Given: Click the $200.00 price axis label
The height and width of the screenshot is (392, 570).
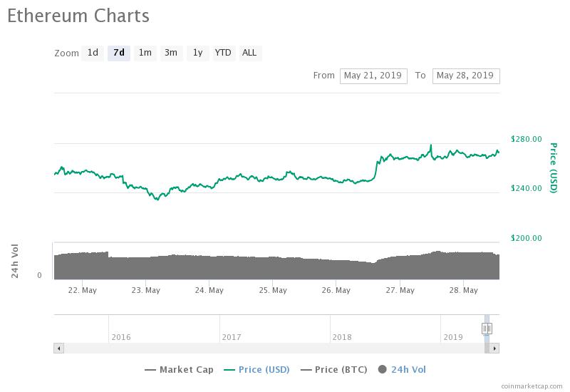Looking at the screenshot, I should click(x=526, y=238).
